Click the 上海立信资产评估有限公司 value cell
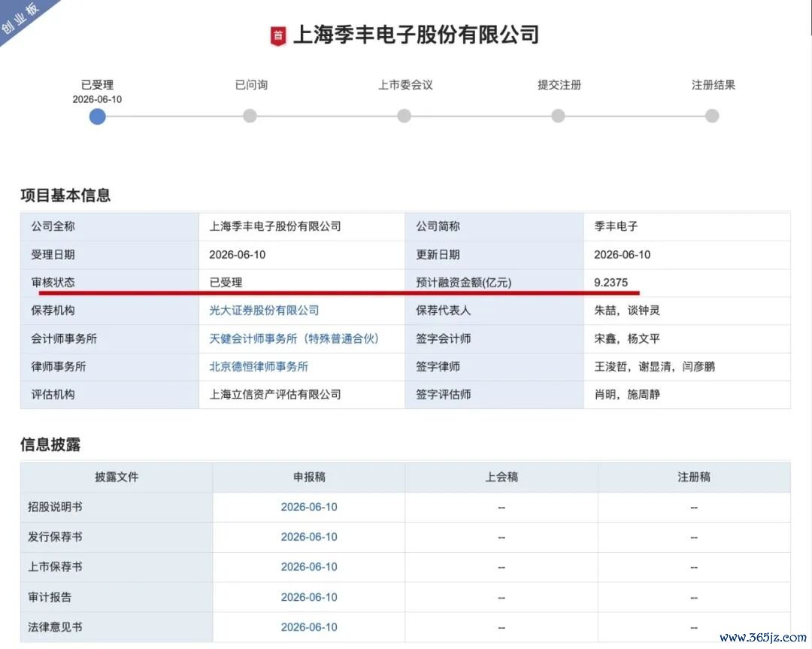The height and width of the screenshot is (649, 812). [301, 395]
